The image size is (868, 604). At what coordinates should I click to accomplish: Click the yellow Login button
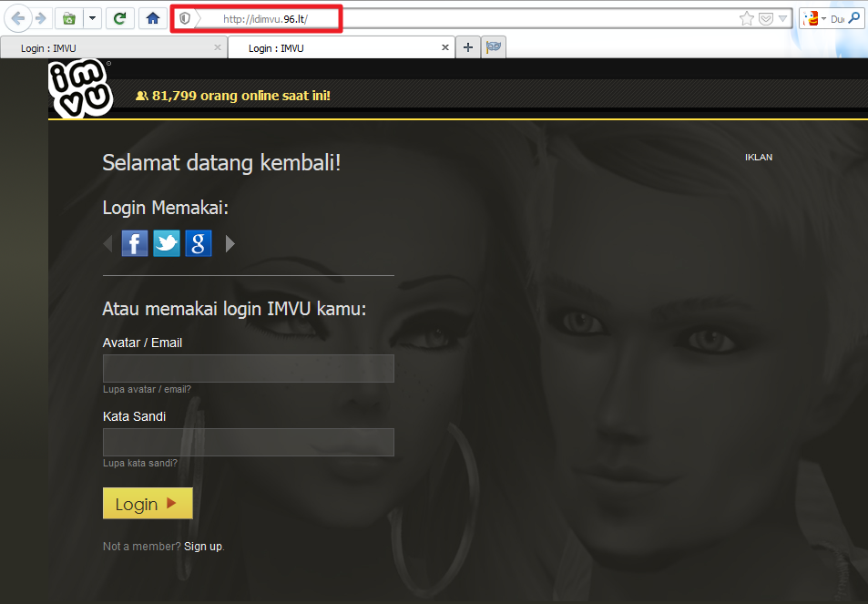click(x=148, y=503)
